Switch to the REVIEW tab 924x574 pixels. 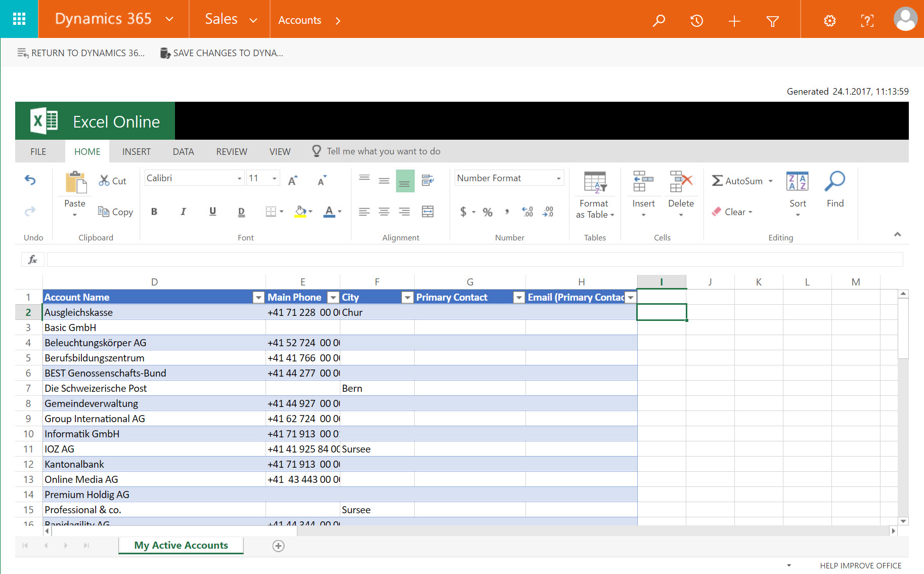[x=232, y=152]
